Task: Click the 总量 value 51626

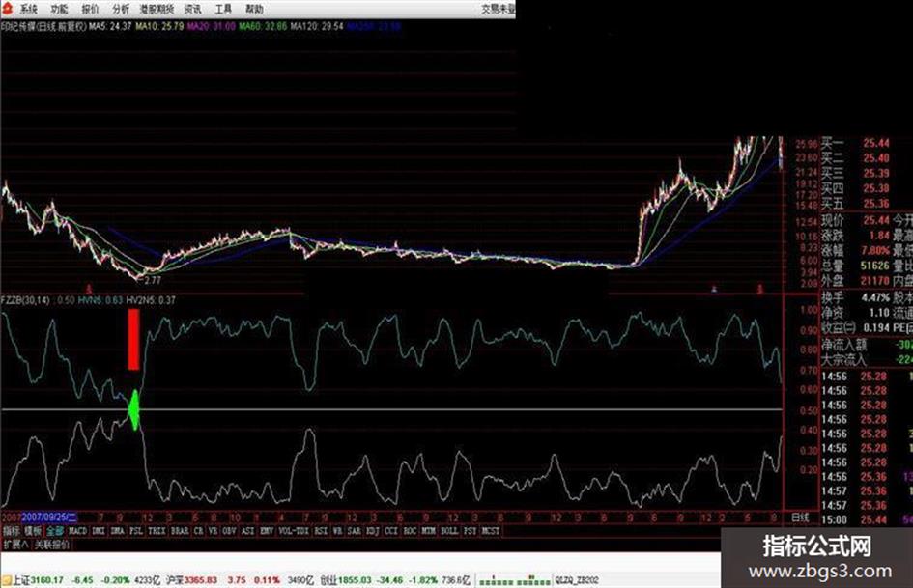Action: [x=875, y=266]
